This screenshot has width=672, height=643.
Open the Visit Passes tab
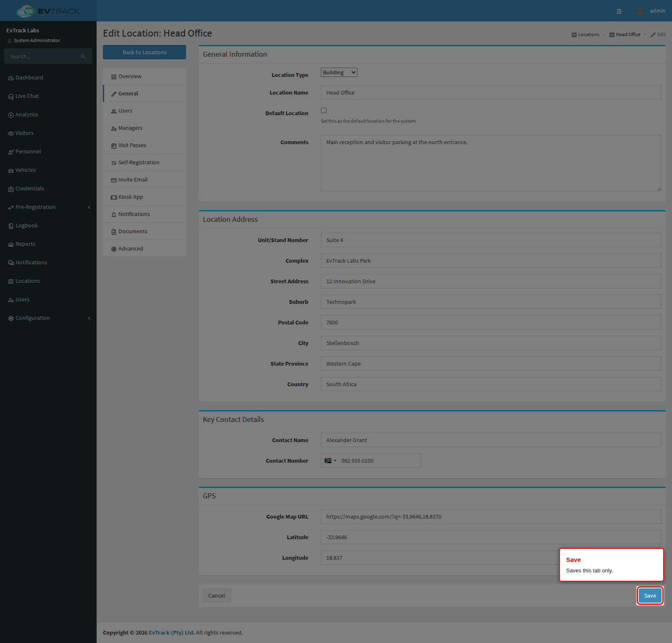144,145
